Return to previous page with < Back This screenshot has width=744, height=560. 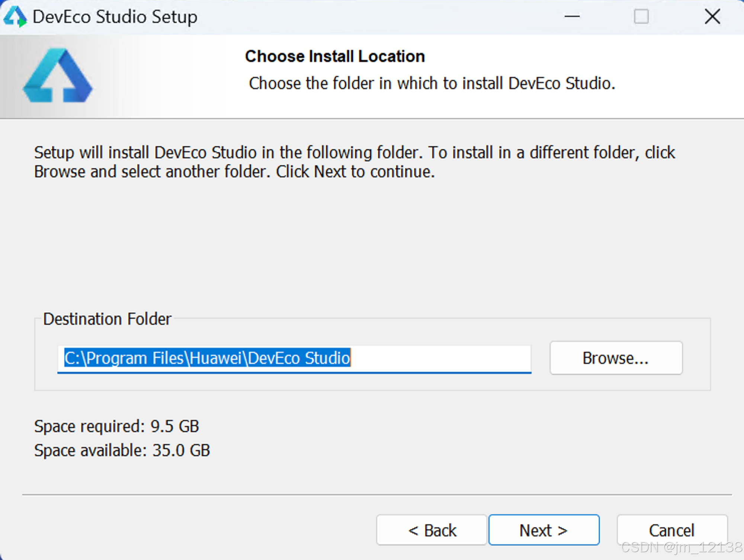click(432, 530)
